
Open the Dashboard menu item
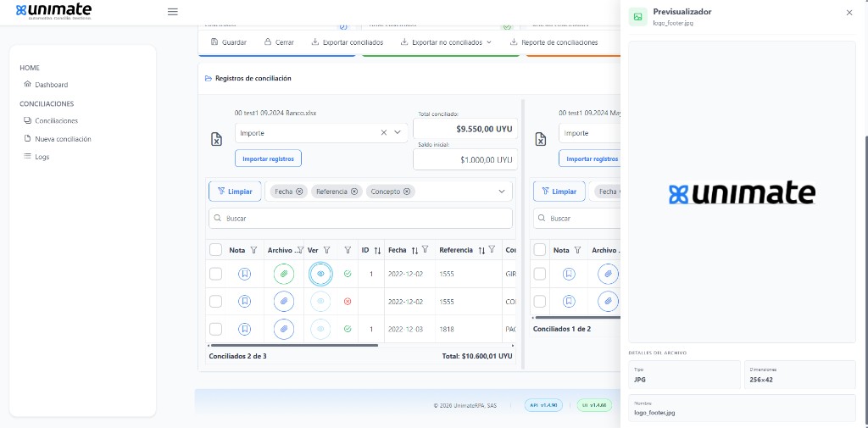(46, 85)
